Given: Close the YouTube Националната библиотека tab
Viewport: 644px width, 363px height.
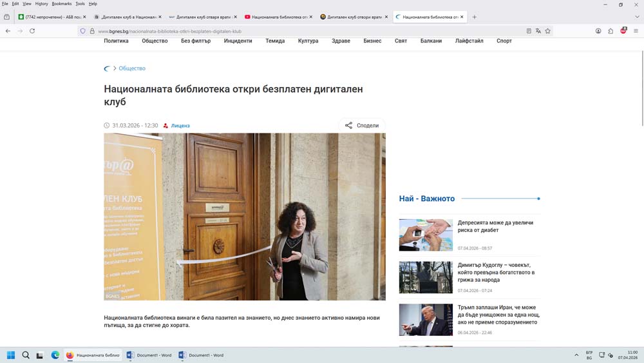Looking at the screenshot, I should (310, 17).
